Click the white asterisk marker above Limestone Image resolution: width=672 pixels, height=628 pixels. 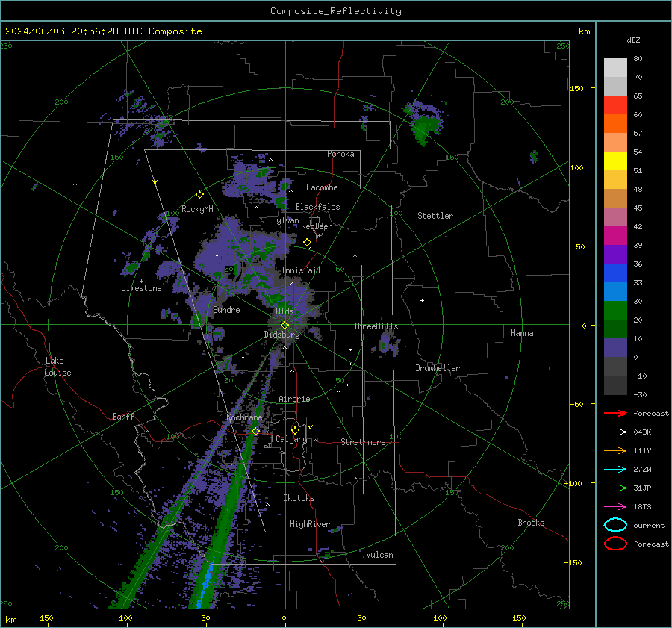coord(141,282)
